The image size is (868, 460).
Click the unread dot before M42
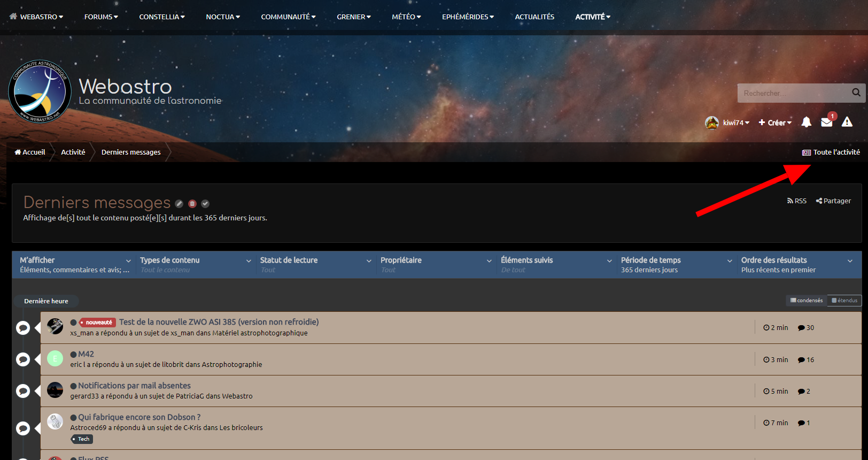(x=73, y=355)
